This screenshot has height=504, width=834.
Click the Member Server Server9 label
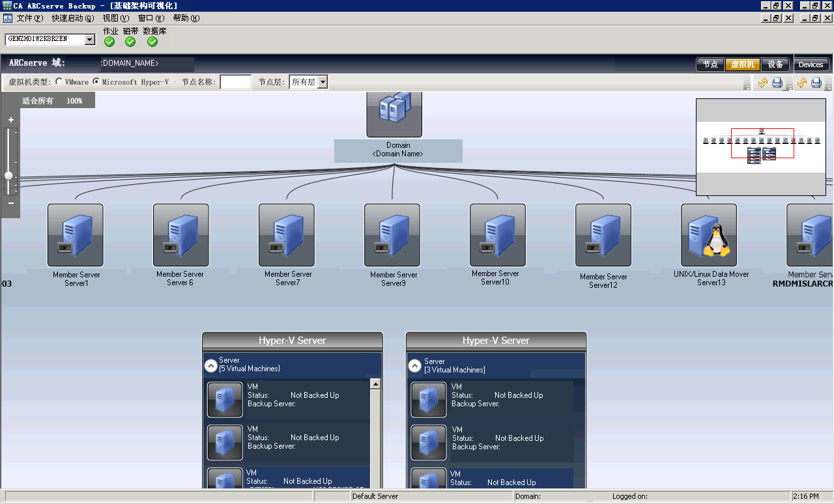point(394,279)
